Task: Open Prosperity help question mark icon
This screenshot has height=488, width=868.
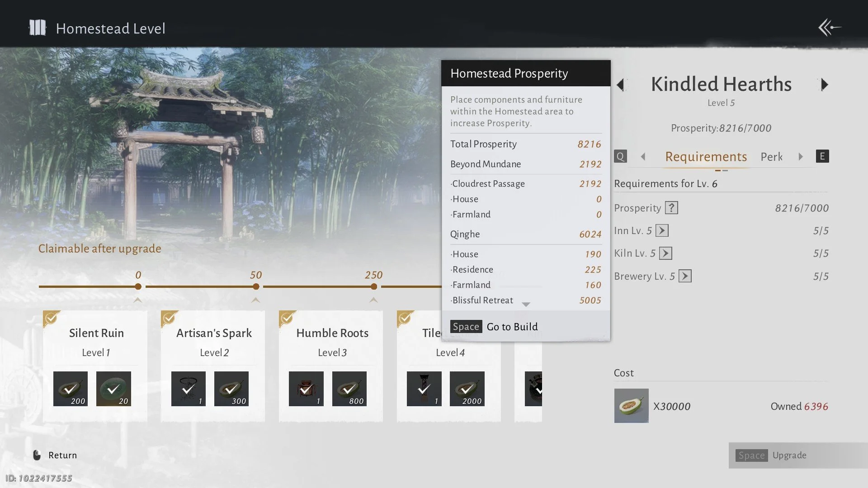Action: click(671, 207)
